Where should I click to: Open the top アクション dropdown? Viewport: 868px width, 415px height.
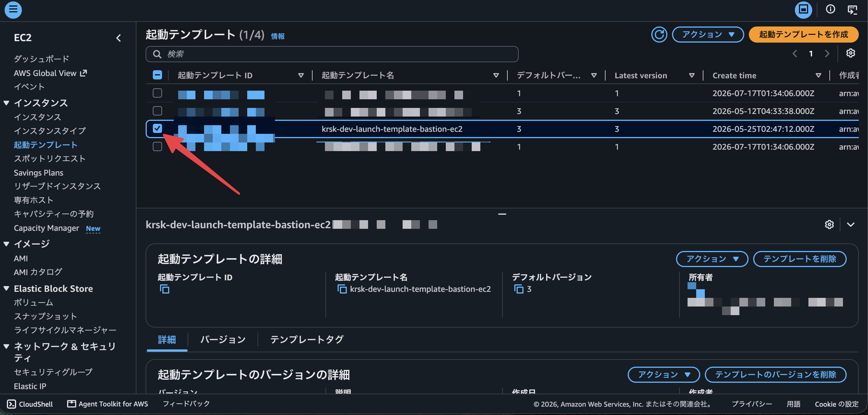708,34
